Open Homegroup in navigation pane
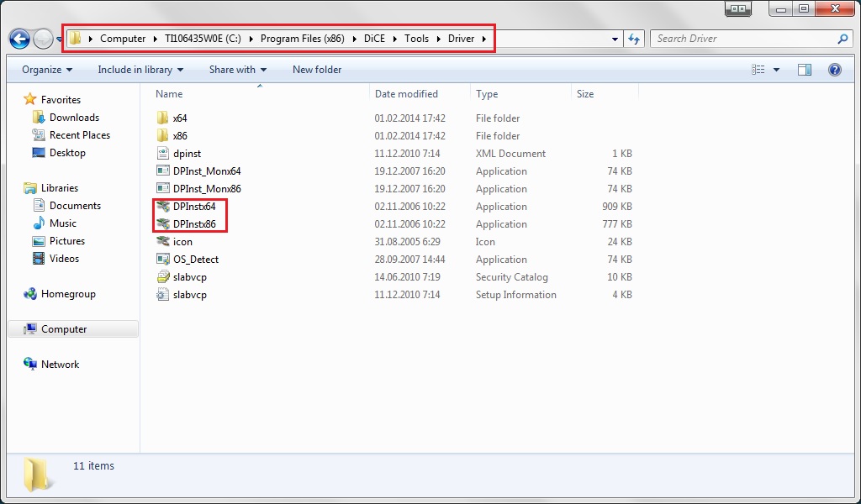 (68, 294)
